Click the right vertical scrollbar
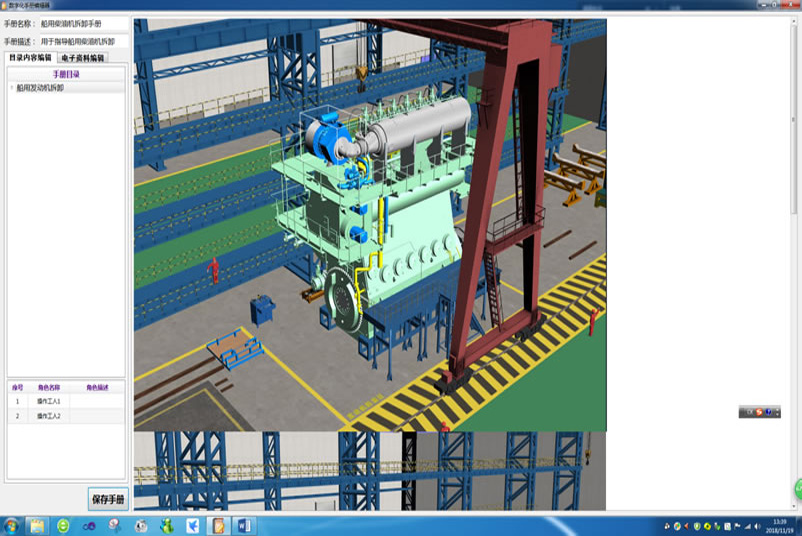The height and width of the screenshot is (536, 802). click(x=796, y=200)
